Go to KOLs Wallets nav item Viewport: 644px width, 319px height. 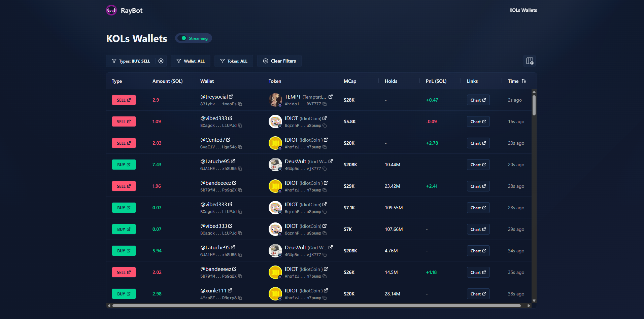(x=523, y=10)
